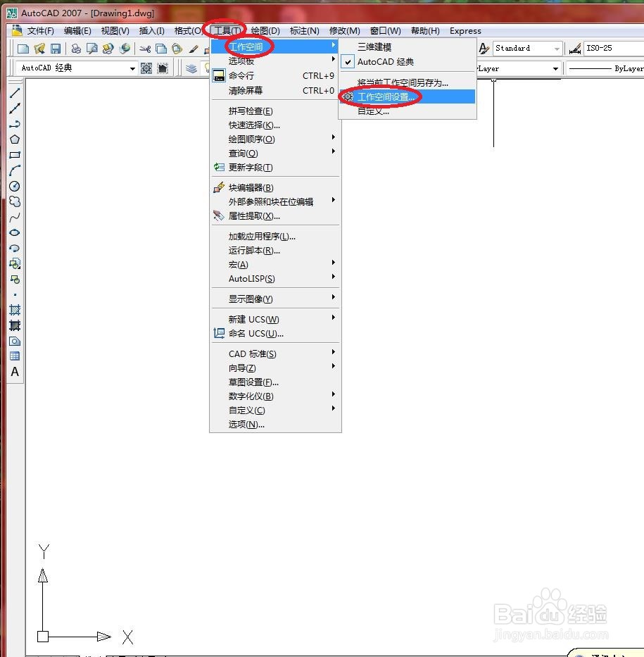Select the Circle tool

pyautogui.click(x=15, y=186)
